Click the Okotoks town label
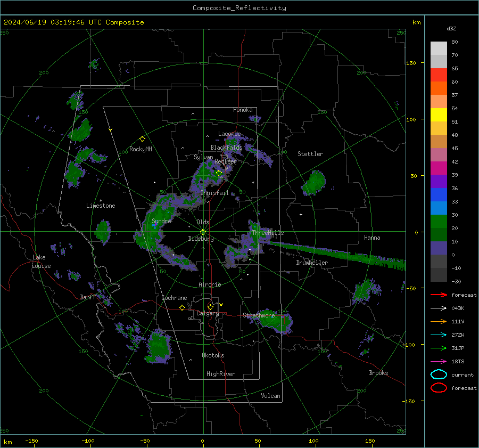Viewport: 479px width, 448px height. (213, 355)
